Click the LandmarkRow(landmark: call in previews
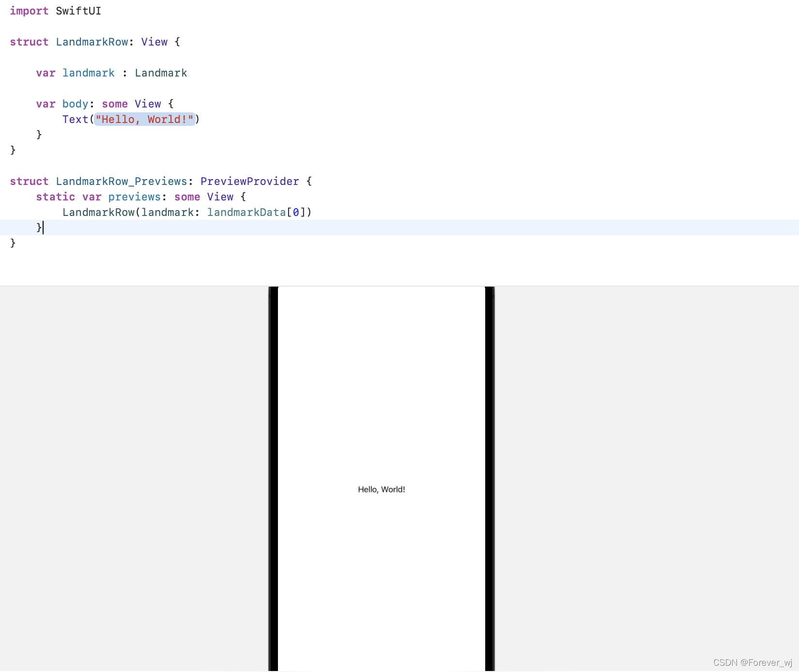799x672 pixels. point(131,213)
